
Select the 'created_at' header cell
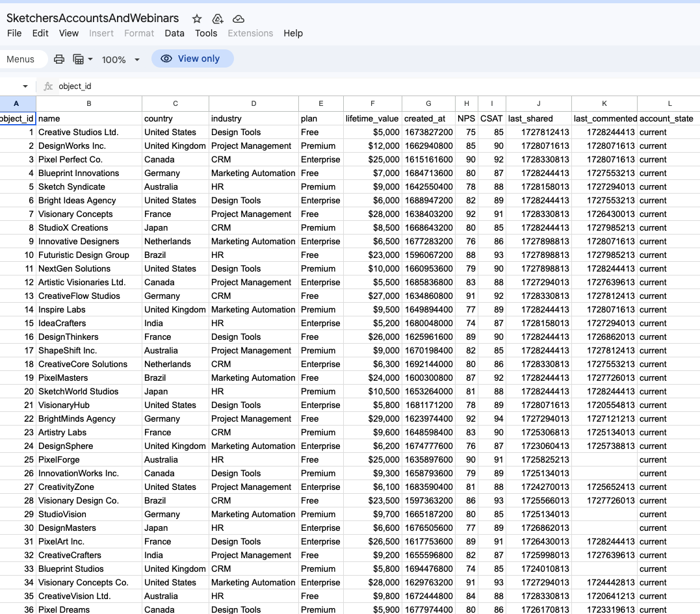click(x=428, y=119)
